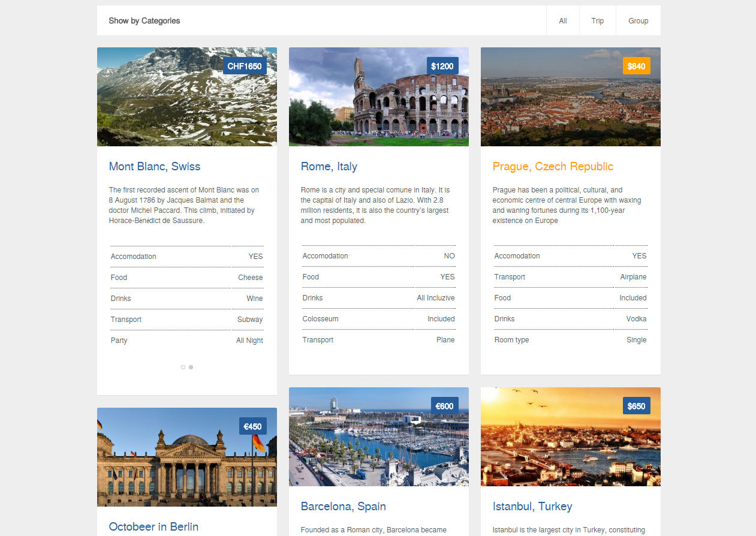This screenshot has height=536, width=756.
Task: Click the orange $840 badge on Prague
Action: [x=635, y=65]
